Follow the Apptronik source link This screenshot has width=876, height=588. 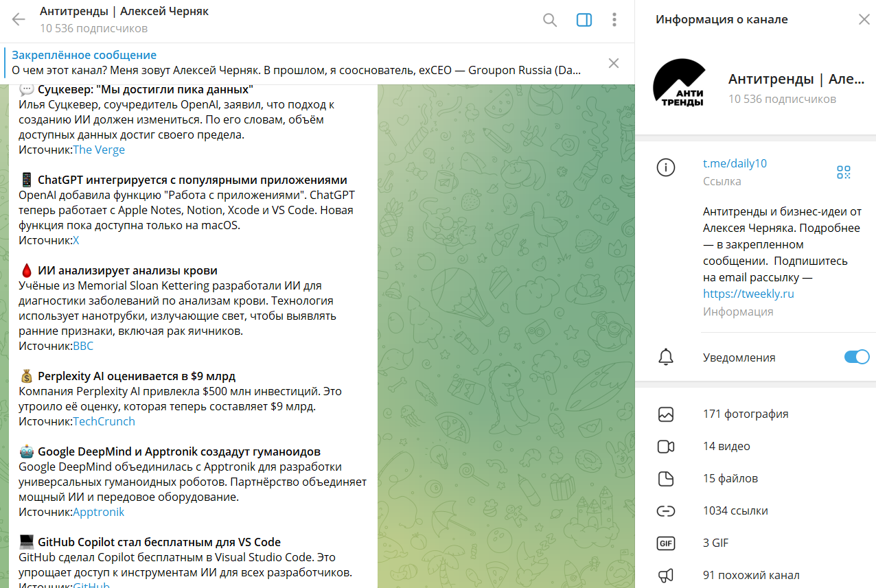coord(99,512)
